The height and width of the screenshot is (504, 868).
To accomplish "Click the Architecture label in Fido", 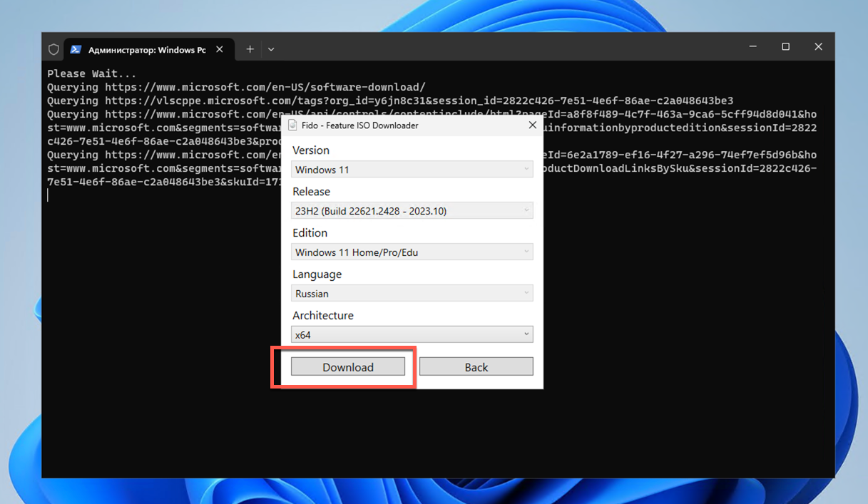I will click(323, 315).
